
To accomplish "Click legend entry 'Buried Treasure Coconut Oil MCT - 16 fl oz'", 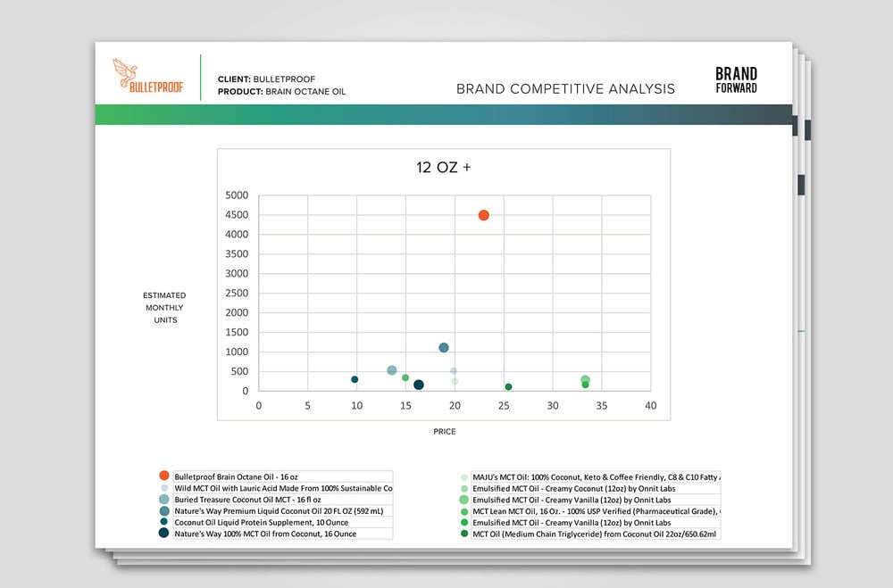I will (282, 499).
